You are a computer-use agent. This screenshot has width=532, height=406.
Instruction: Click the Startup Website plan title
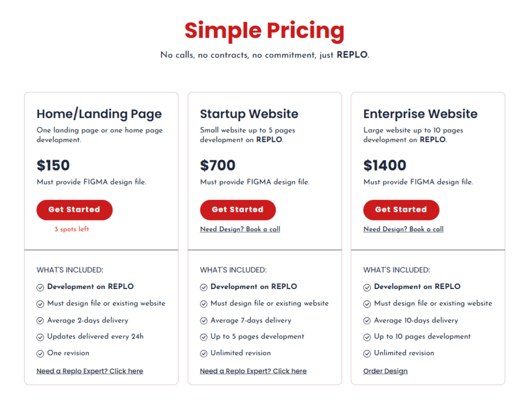[249, 114]
